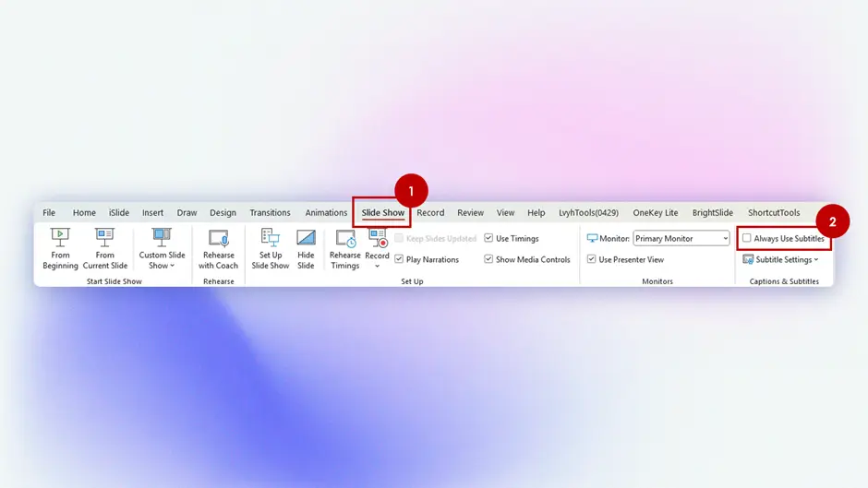This screenshot has height=488, width=868.
Task: Toggle Use Presenter View checkbox
Action: click(x=591, y=259)
